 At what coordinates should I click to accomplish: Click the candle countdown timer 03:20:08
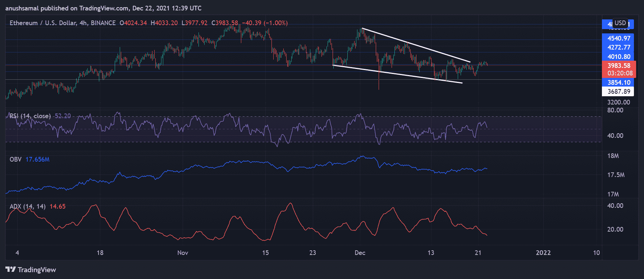[620, 73]
